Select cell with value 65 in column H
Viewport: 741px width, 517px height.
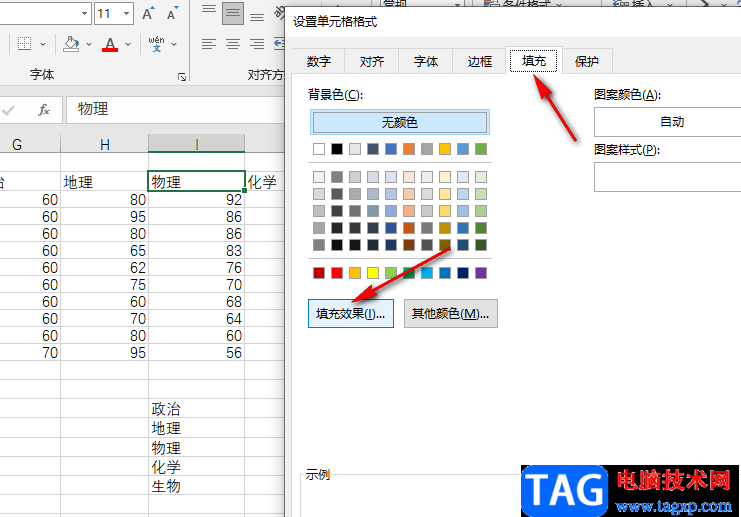click(104, 251)
